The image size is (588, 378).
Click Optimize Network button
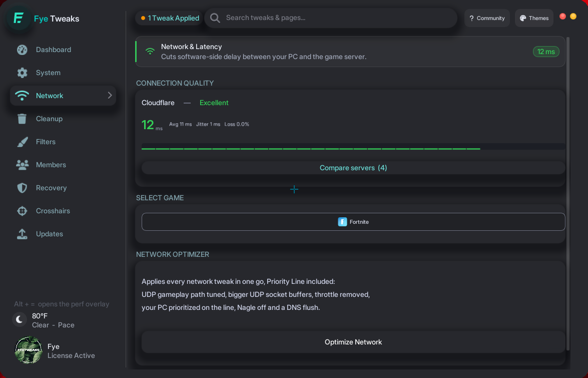click(x=353, y=342)
